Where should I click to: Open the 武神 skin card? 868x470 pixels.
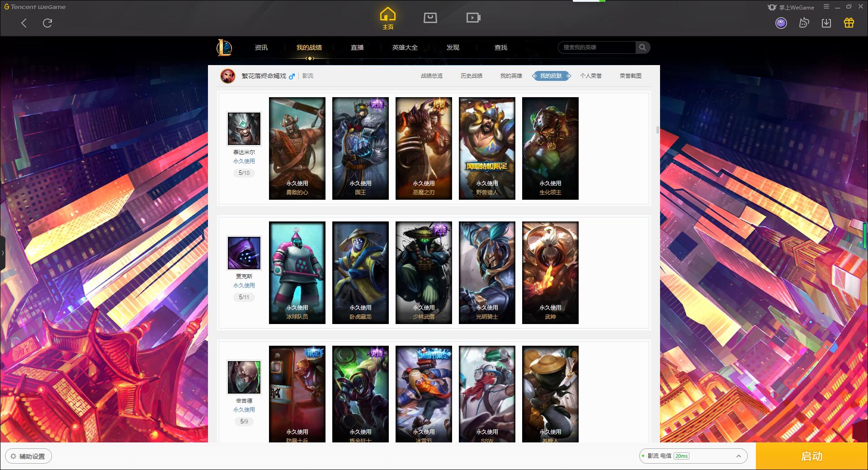pos(550,273)
